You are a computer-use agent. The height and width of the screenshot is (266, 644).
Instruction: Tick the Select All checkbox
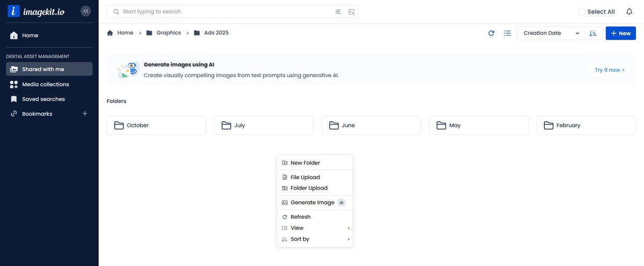coord(581,12)
